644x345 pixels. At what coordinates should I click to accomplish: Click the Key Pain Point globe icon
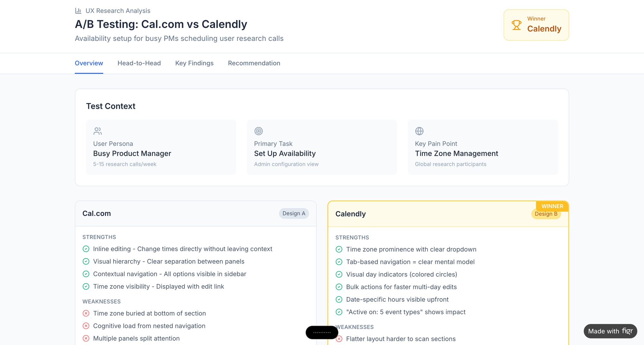tap(419, 131)
